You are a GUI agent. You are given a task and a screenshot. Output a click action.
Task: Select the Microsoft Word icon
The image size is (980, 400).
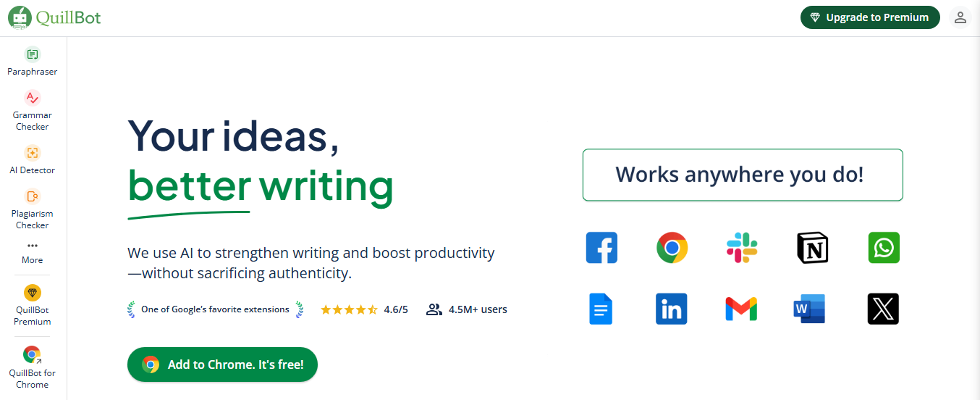pos(809,309)
